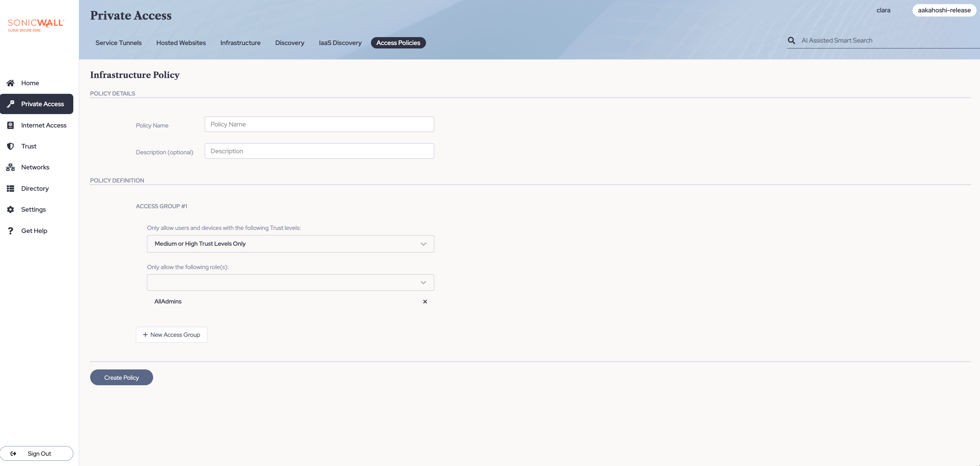980x466 pixels.
Task: Open the aakahoshi-release organization selector
Action: [944, 10]
